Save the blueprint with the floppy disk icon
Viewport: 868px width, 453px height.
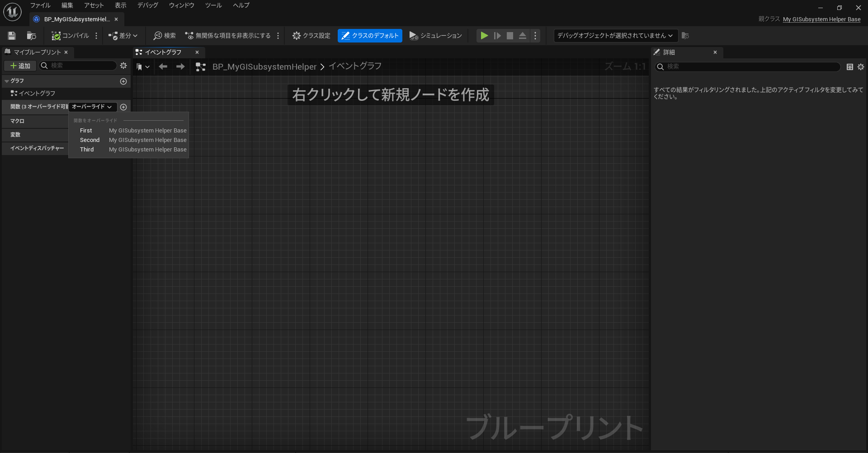(12, 36)
